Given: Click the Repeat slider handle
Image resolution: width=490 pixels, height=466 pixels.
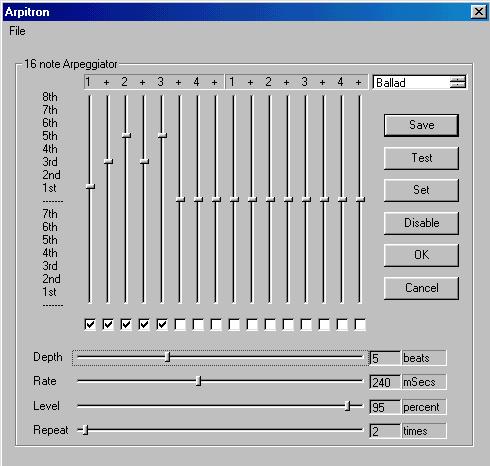Looking at the screenshot, I should [85, 430].
